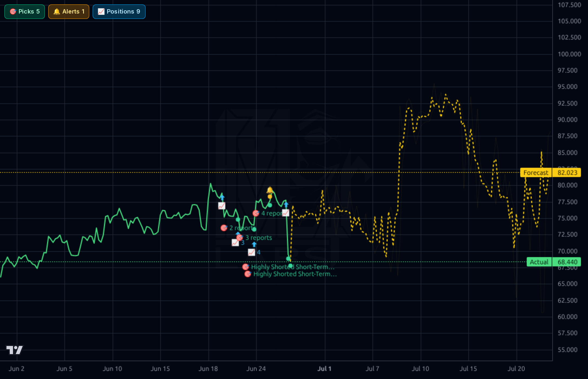
Task: Click the yellow Forecast price tag
Action: (536, 173)
